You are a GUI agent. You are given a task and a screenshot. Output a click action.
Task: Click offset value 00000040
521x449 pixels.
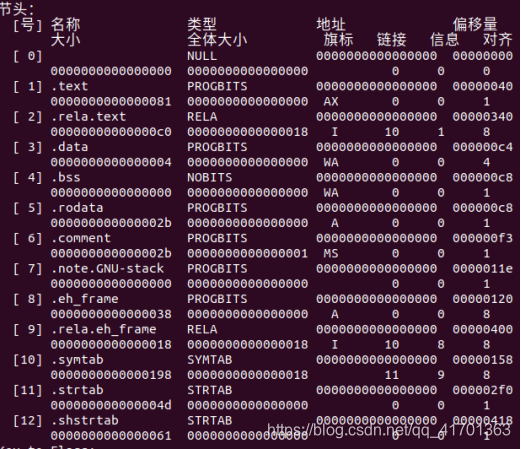pos(483,86)
